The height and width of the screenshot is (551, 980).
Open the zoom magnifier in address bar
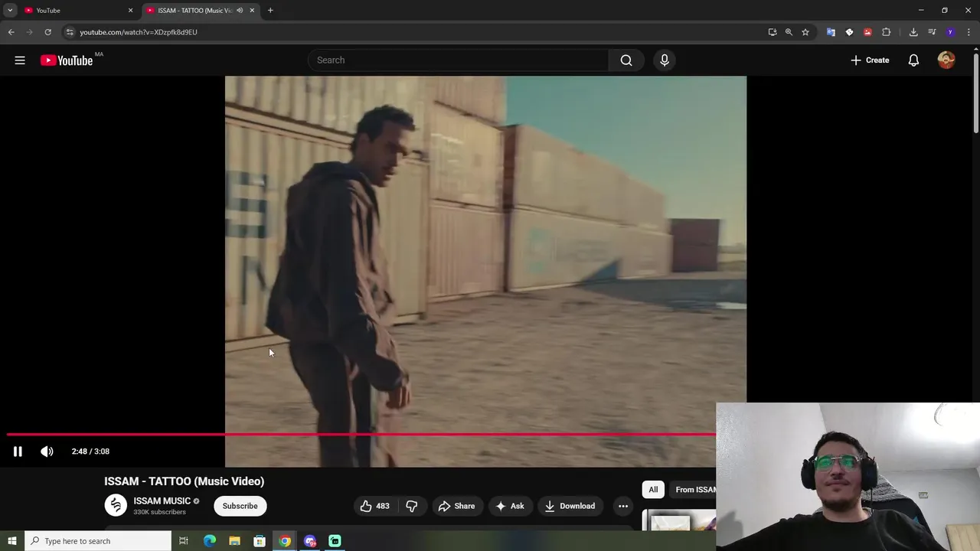click(x=789, y=32)
